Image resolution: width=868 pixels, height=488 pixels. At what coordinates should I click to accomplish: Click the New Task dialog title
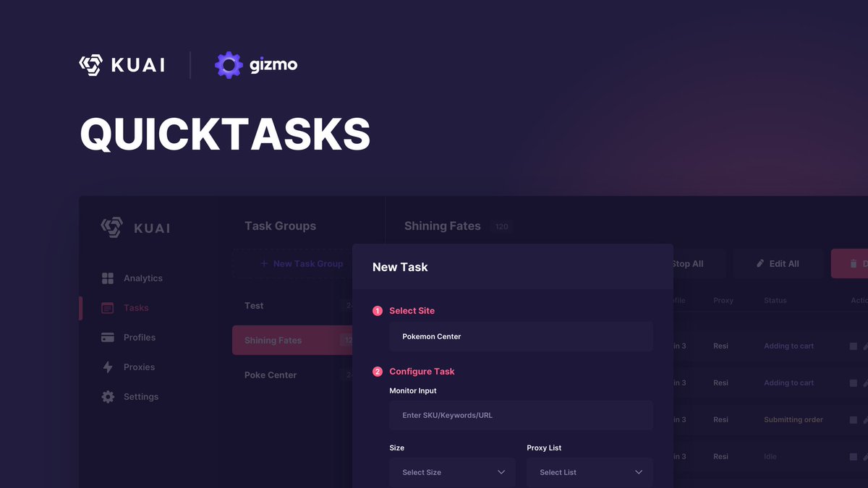pos(400,267)
